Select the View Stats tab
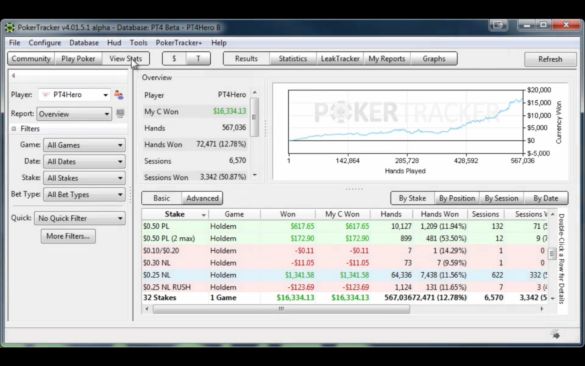This screenshot has width=585, height=366. click(x=126, y=59)
